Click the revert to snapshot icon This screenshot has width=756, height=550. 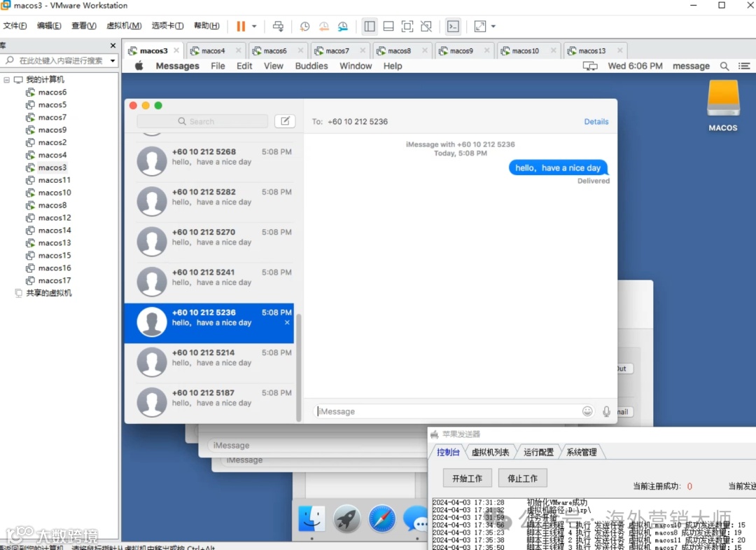tap(324, 27)
